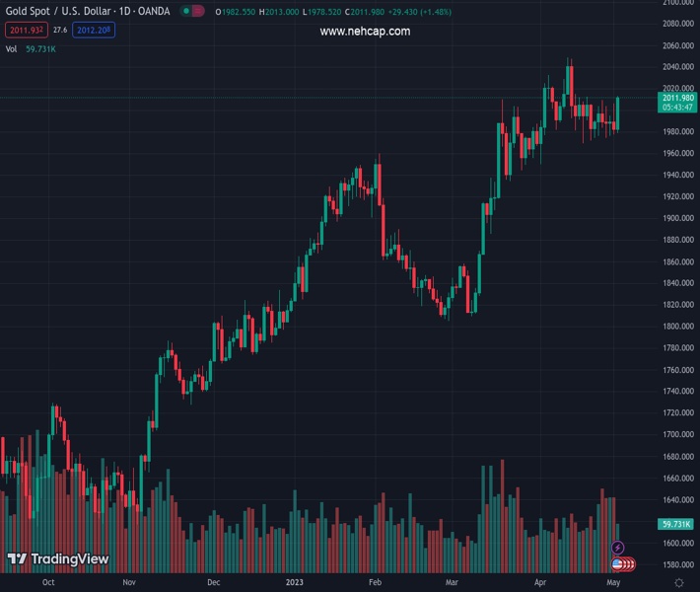This screenshot has width=700, height=592.
Task: Click the 2023 label on time axis
Action: (296, 583)
